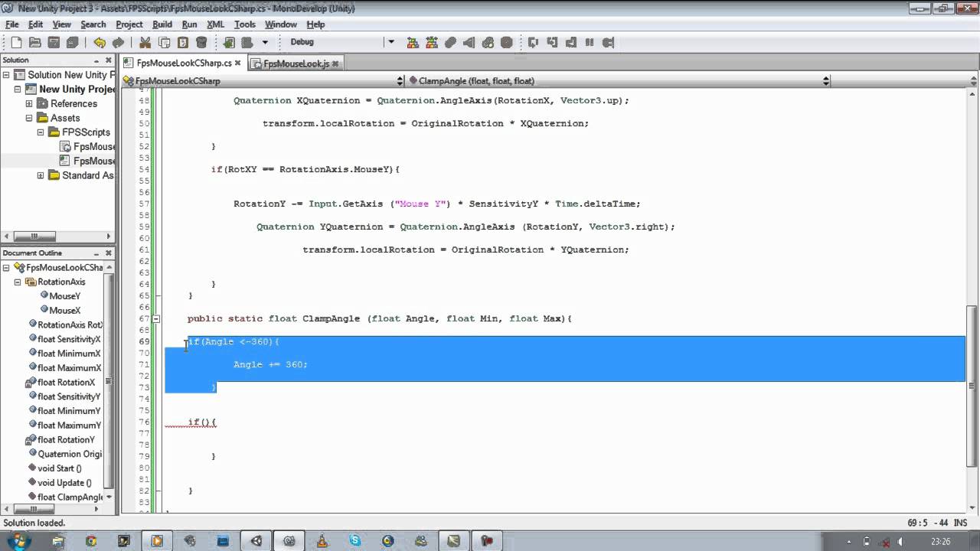Viewport: 980px width, 551px height.
Task: Click the Windows Start button
Action: pos(18,540)
